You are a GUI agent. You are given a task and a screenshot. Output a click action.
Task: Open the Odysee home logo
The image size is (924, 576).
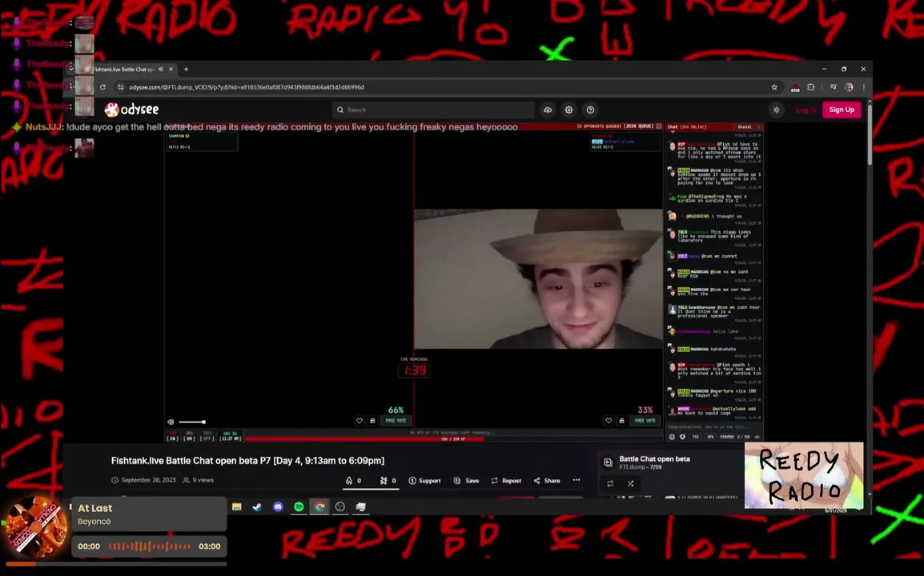(131, 110)
